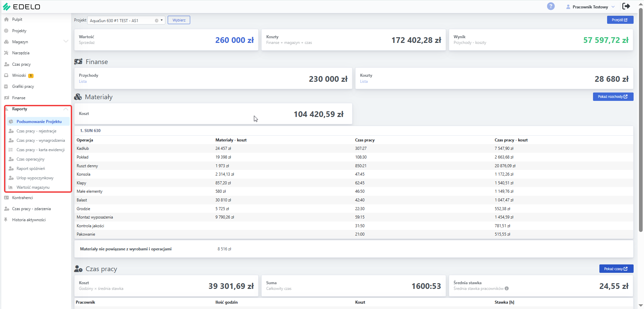The width and height of the screenshot is (644, 309).
Task: Clear the selected project with the x icon
Action: click(156, 20)
